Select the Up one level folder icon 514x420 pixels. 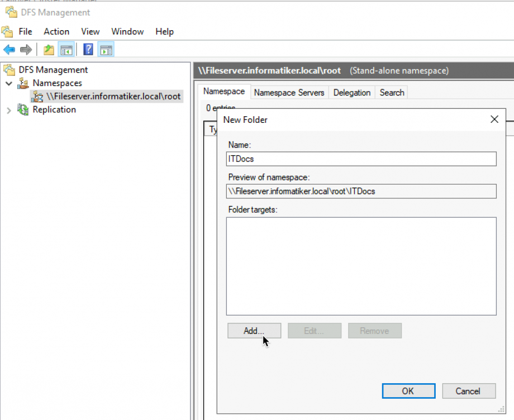48,49
